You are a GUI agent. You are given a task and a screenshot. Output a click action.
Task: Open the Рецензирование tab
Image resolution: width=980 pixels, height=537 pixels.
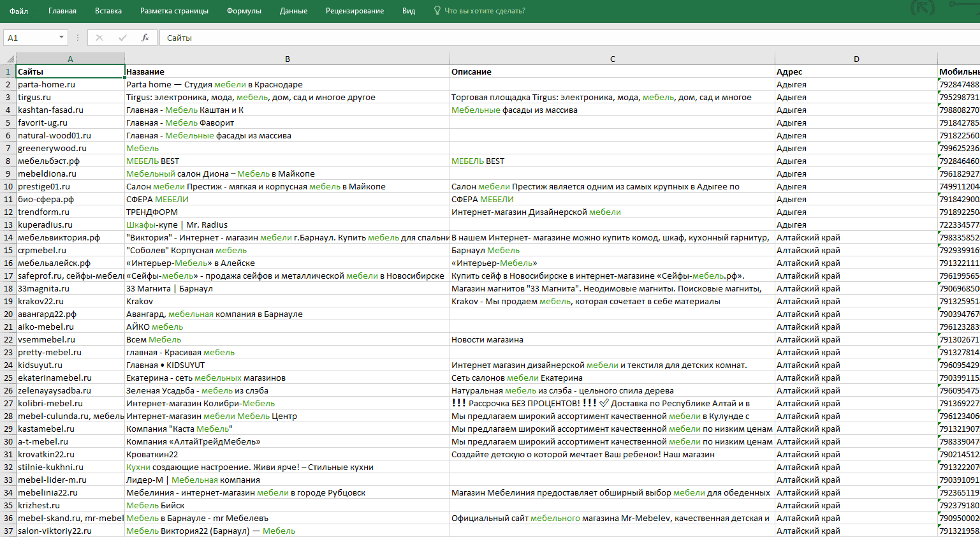coord(355,11)
